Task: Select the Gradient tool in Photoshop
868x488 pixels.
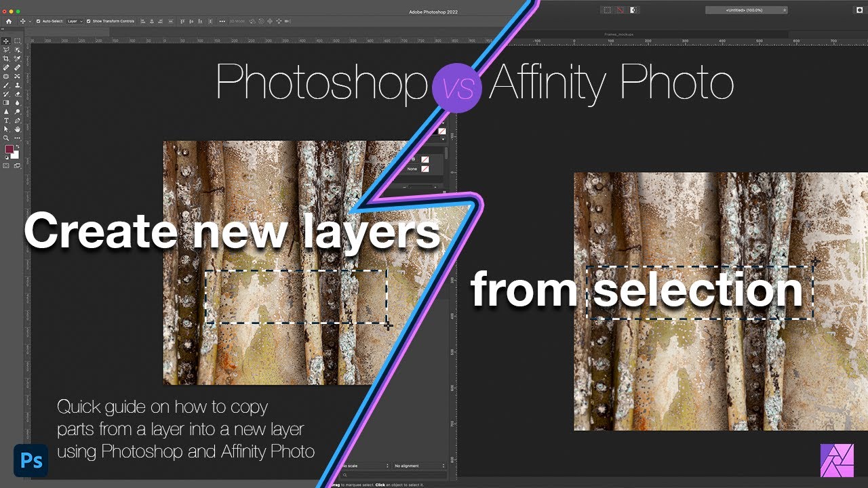Action: 6,102
